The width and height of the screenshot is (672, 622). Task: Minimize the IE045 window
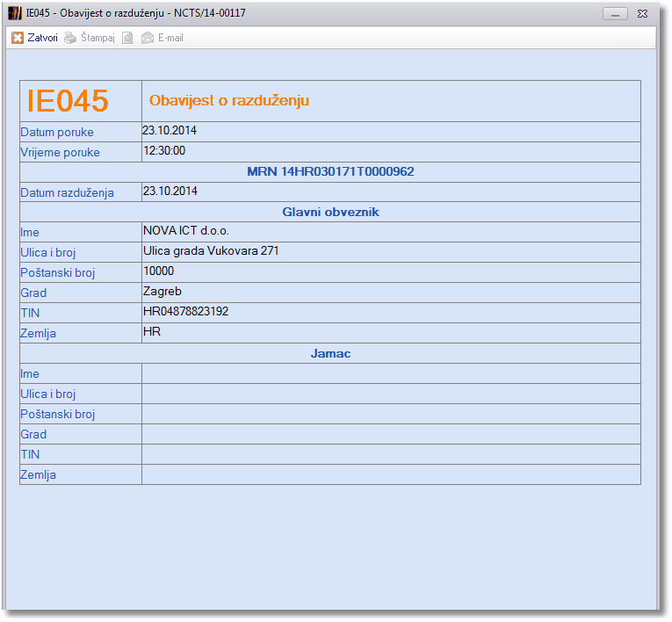pyautogui.click(x=615, y=14)
